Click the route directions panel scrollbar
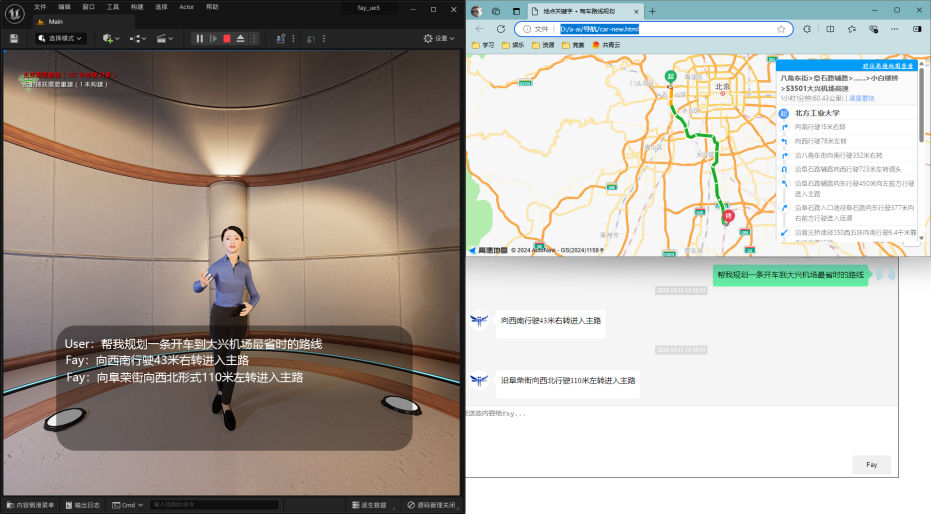 [921, 105]
